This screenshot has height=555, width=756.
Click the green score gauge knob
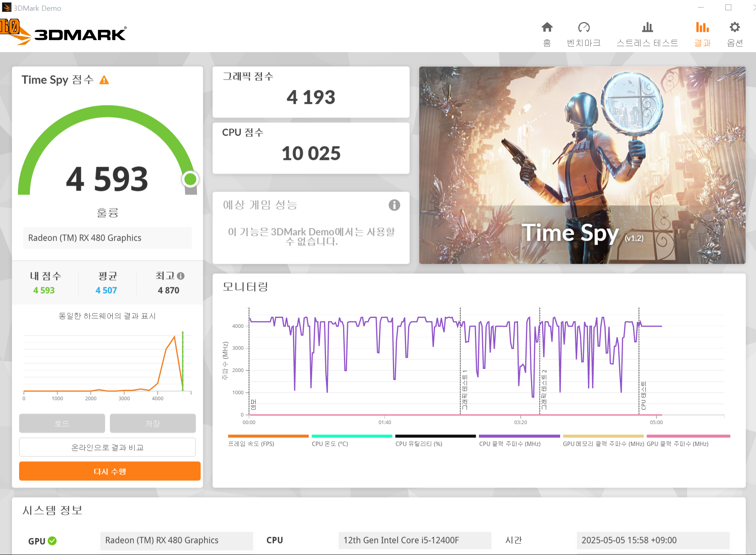pos(190,179)
